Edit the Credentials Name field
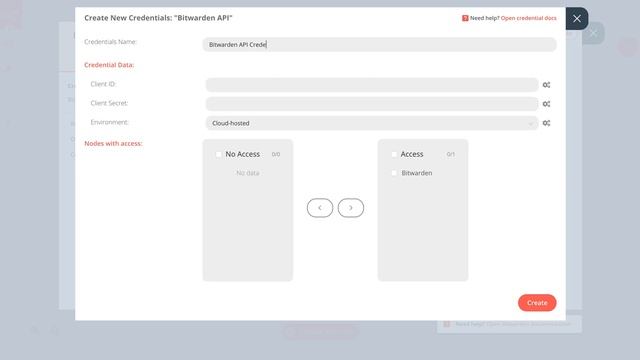Screen dimensions: 640x360 coord(379,44)
